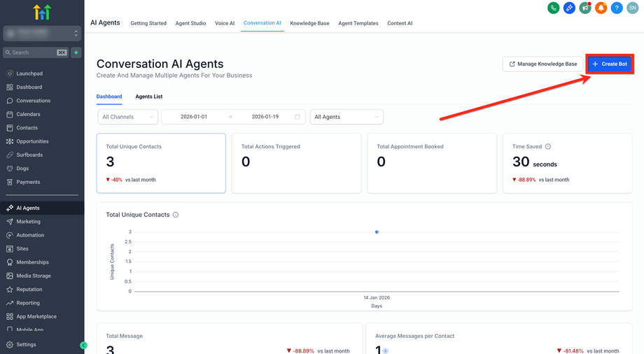Click calendar icon in date range field
This screenshot has height=354, width=644.
coord(297,117)
